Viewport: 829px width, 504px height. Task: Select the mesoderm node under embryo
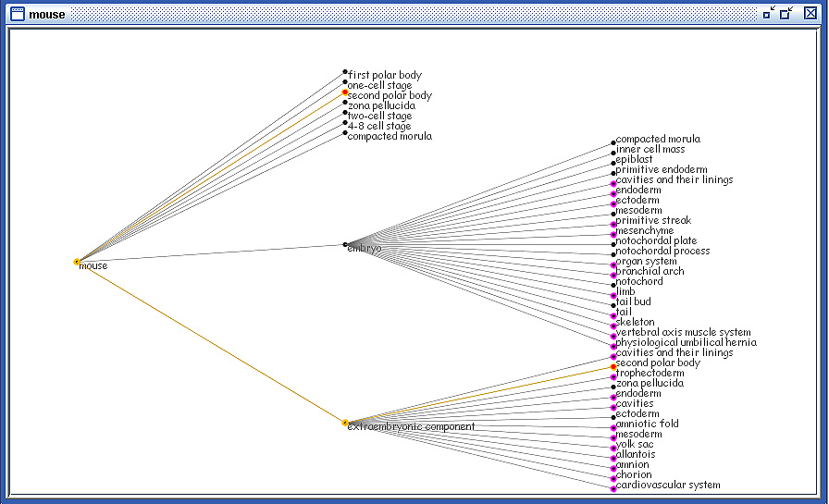pos(613,214)
